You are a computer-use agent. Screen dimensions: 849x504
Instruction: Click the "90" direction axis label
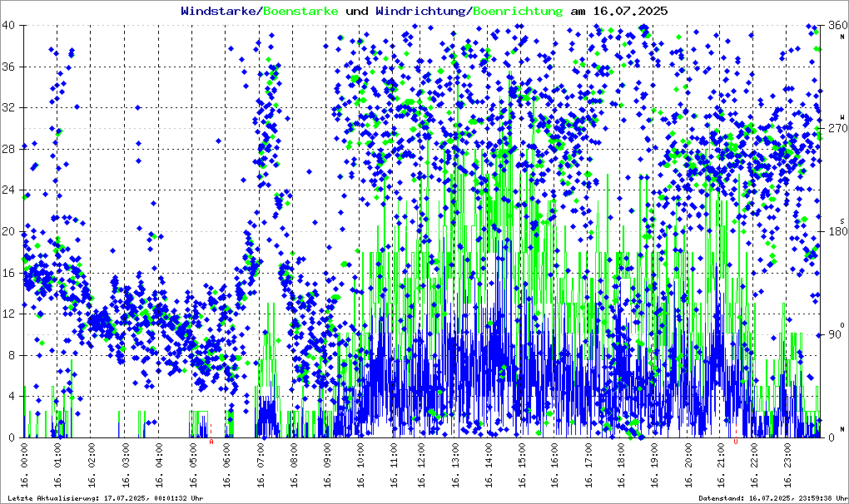click(x=836, y=334)
